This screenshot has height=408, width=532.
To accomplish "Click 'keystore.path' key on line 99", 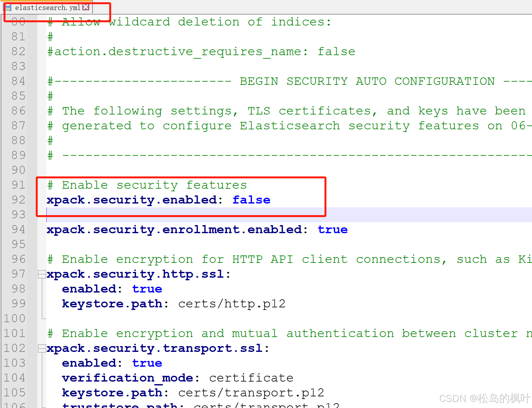I will (112, 304).
